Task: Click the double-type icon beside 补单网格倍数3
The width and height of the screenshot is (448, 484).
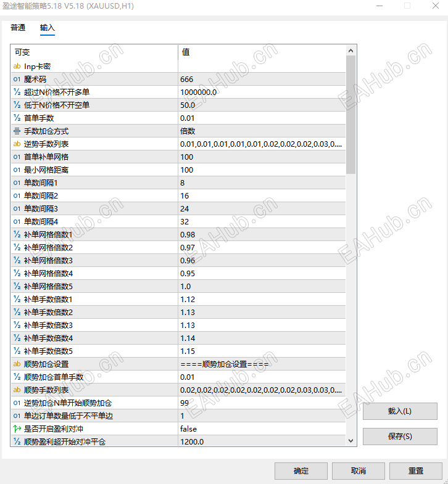Action: click(17, 261)
